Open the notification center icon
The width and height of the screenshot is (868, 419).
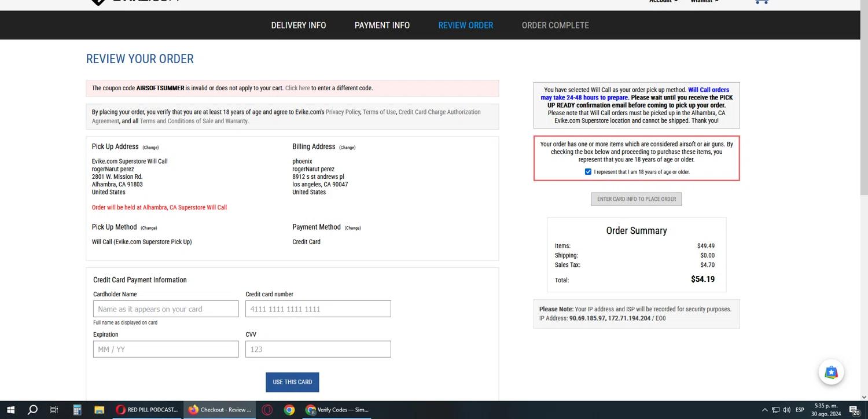[854, 410]
